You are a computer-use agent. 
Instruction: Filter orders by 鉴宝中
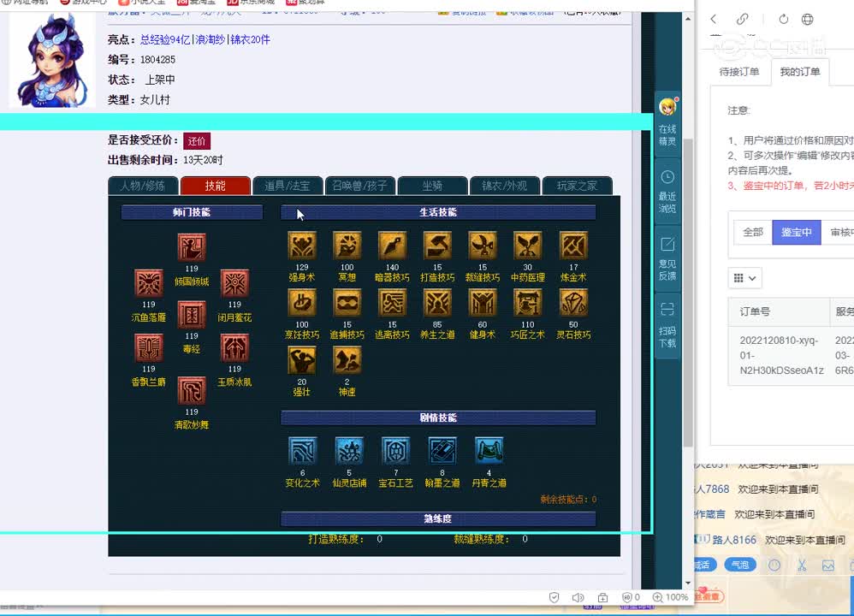[797, 233]
